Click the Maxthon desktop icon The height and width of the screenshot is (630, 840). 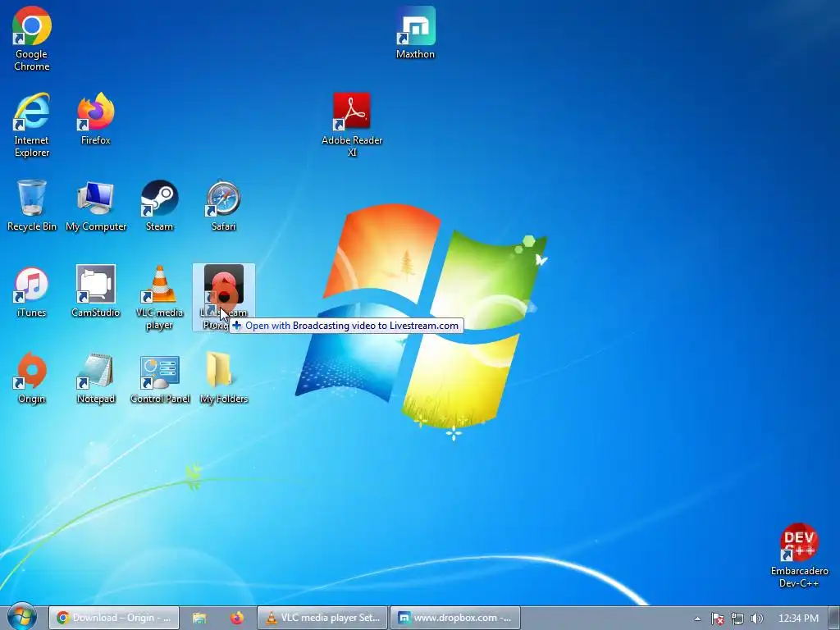click(415, 33)
